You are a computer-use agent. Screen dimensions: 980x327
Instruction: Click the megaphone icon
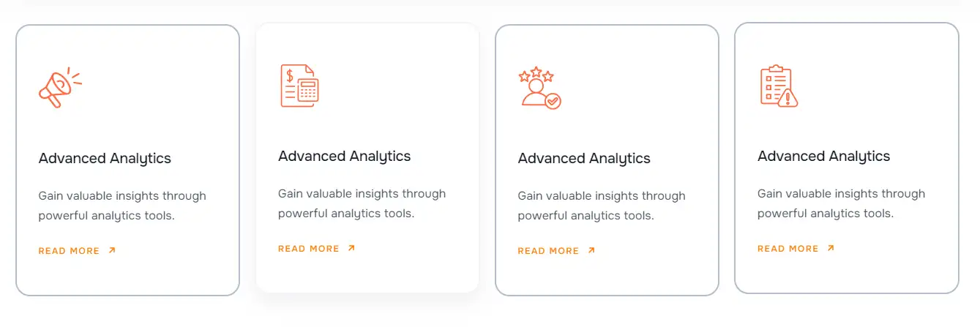[60, 88]
